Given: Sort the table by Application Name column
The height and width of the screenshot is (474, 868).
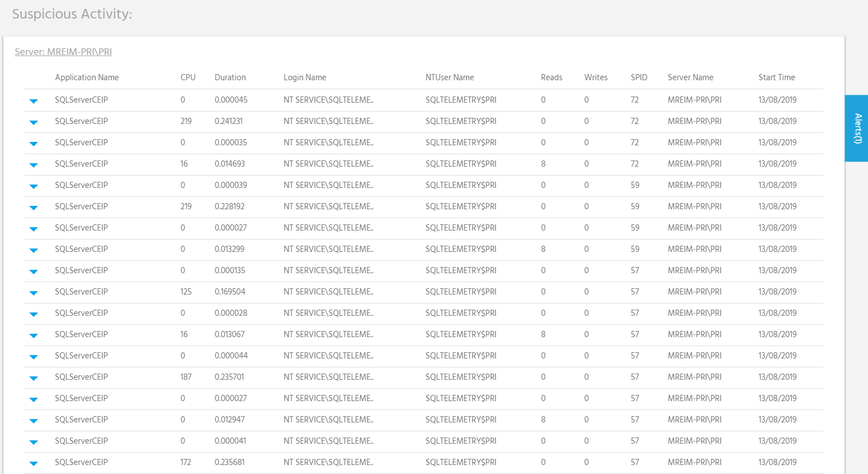Looking at the screenshot, I should tap(87, 77).
